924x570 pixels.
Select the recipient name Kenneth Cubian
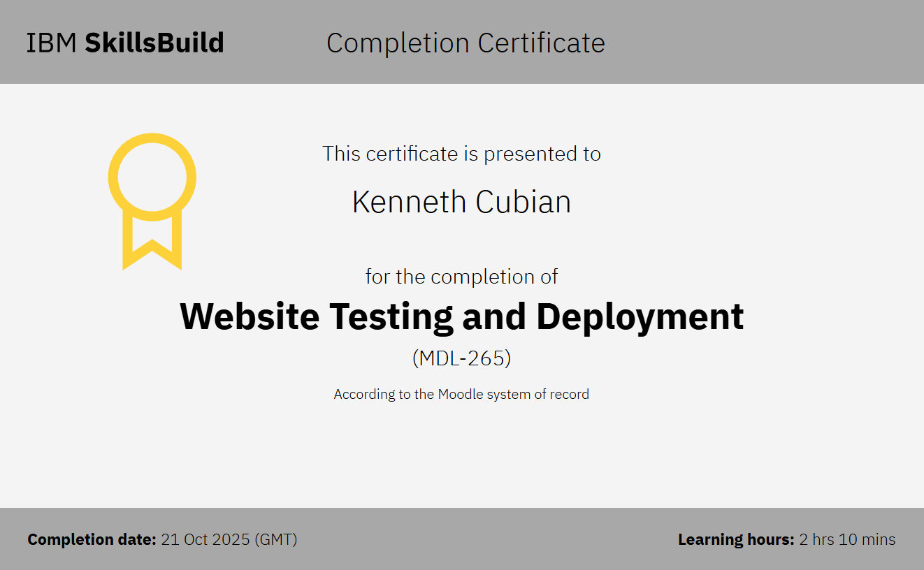click(461, 203)
